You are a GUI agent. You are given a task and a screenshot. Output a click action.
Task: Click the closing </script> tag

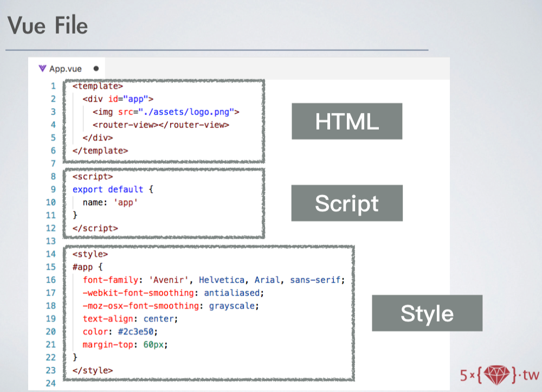(x=95, y=228)
